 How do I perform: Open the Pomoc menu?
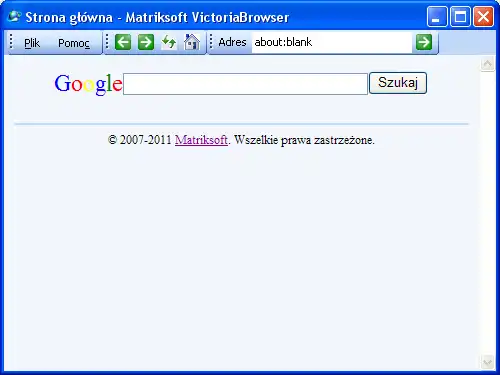click(74, 43)
